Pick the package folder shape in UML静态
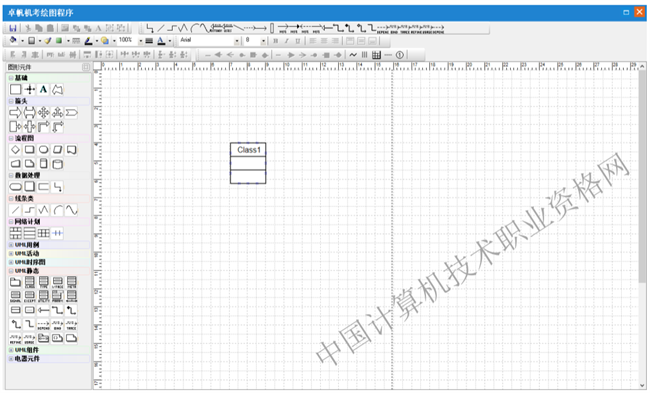The height and width of the screenshot is (393, 650). pos(15,282)
